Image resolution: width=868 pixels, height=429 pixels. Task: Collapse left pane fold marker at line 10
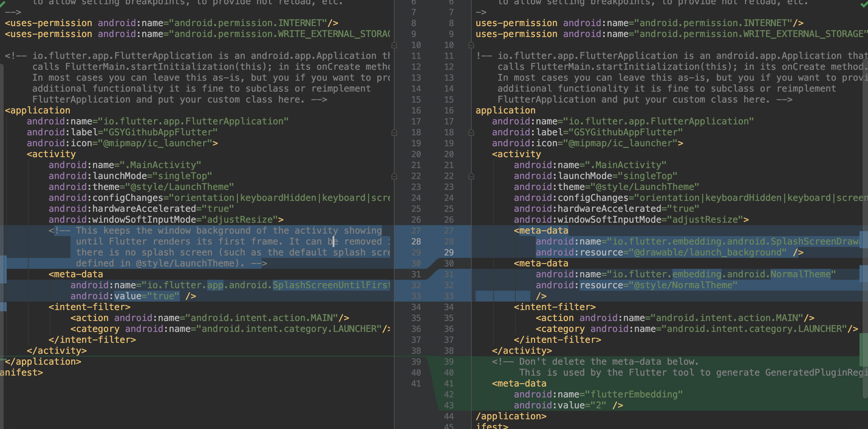(x=394, y=45)
